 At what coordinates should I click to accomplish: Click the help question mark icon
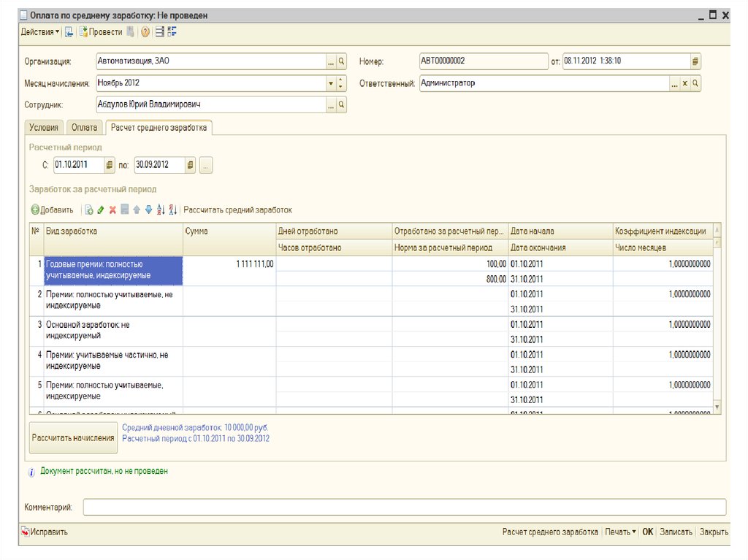[x=145, y=32]
